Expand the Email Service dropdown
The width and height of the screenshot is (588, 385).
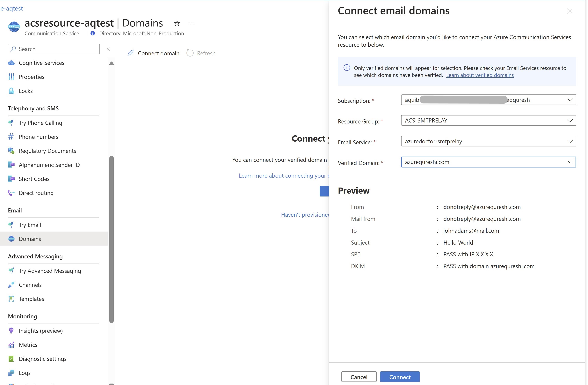point(570,141)
